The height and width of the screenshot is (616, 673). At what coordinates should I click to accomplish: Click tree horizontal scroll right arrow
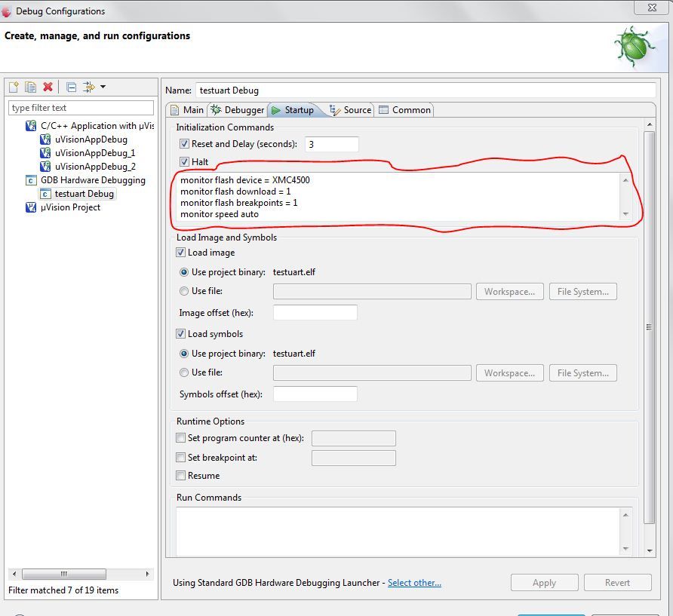147,574
